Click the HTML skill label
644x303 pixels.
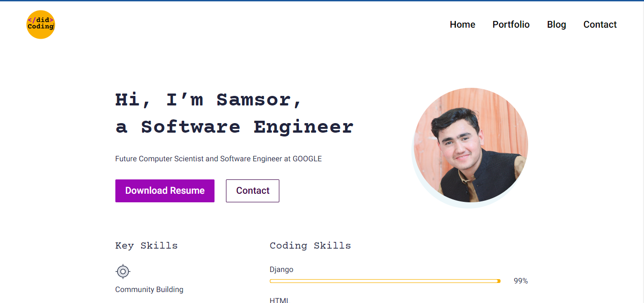point(278,300)
